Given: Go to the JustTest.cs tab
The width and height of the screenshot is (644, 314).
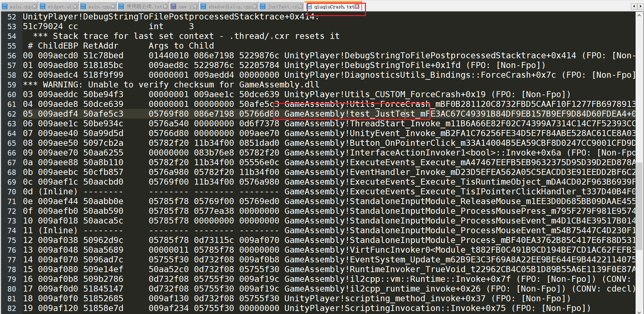Looking at the screenshot, I should click(282, 7).
